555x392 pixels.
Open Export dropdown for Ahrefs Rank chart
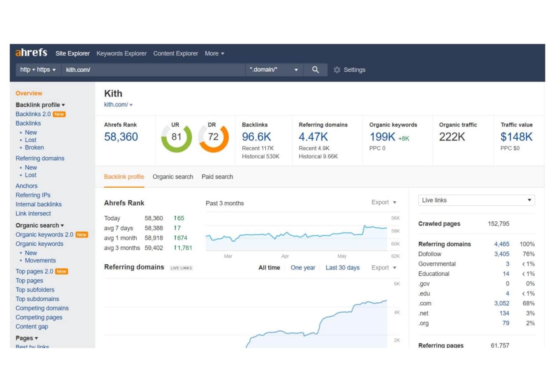384,202
